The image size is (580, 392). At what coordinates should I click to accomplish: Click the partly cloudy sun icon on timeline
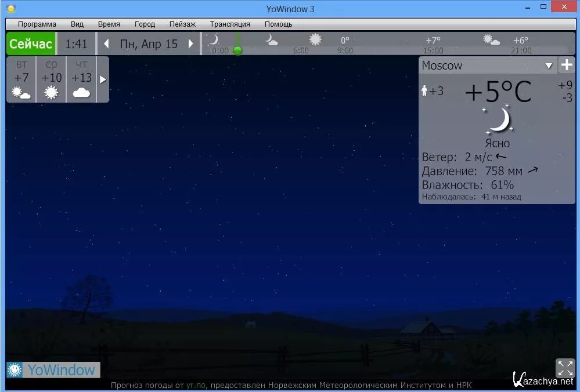[x=491, y=39]
